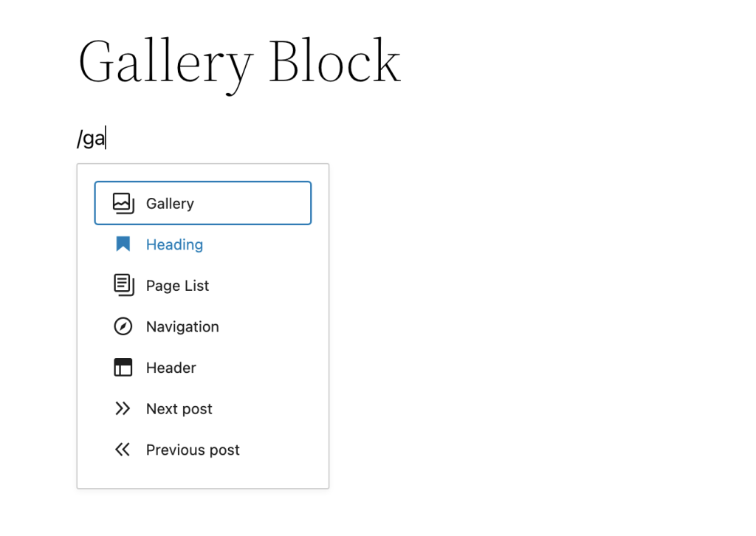Screen dimensions: 756x536
Task: Open the Page List block option
Action: pos(177,286)
